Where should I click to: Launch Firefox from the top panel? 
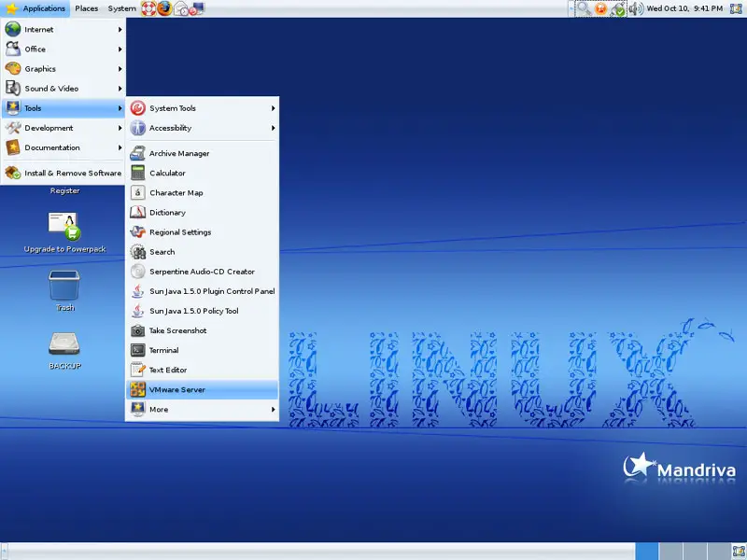165,8
